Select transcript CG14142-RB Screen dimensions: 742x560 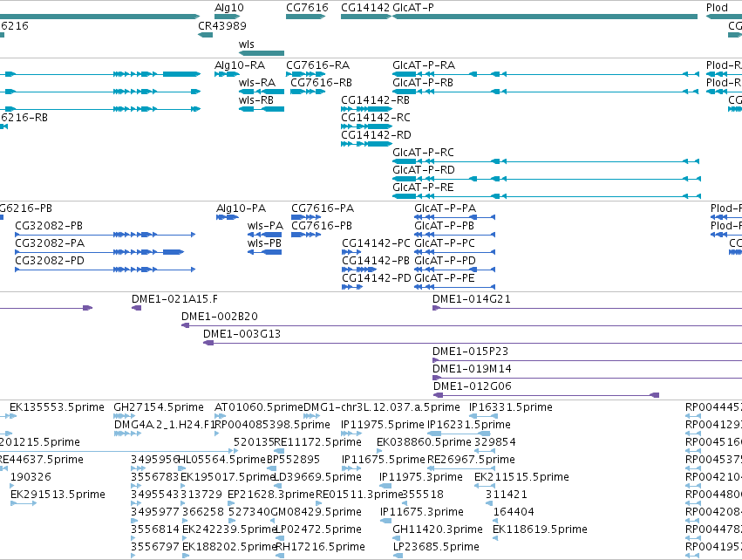tap(366, 109)
